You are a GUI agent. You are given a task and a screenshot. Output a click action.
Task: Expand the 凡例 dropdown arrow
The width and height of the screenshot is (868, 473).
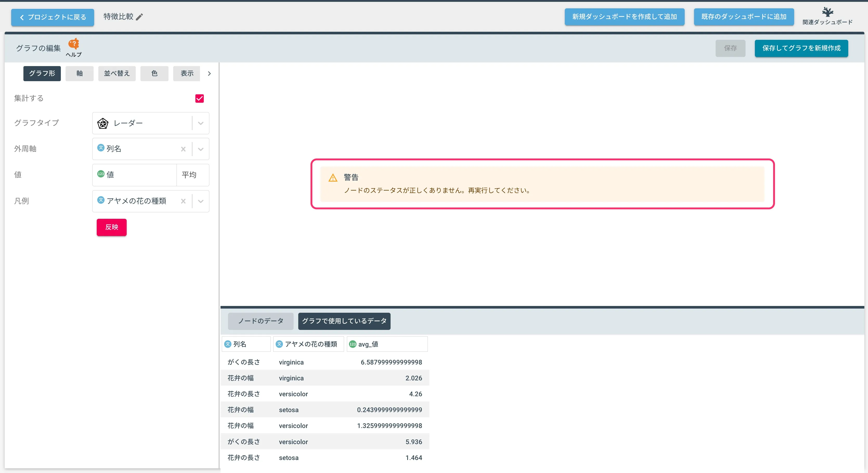pos(201,201)
